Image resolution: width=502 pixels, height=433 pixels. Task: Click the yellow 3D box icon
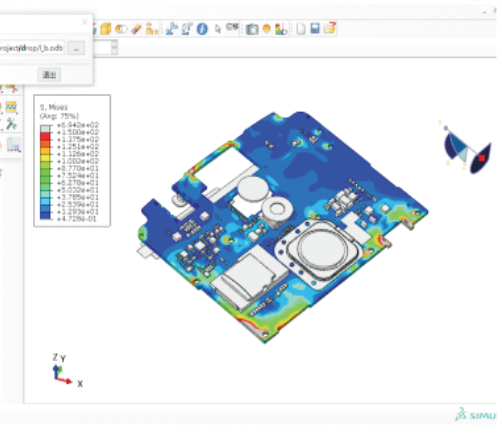(106, 29)
